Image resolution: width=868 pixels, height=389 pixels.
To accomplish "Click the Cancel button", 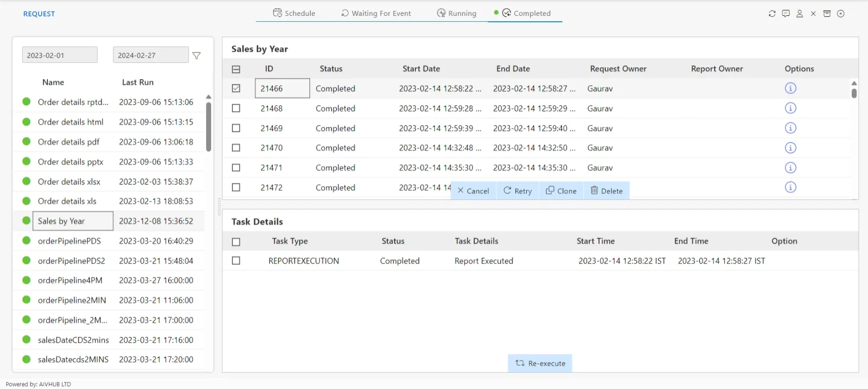I will tap(473, 191).
